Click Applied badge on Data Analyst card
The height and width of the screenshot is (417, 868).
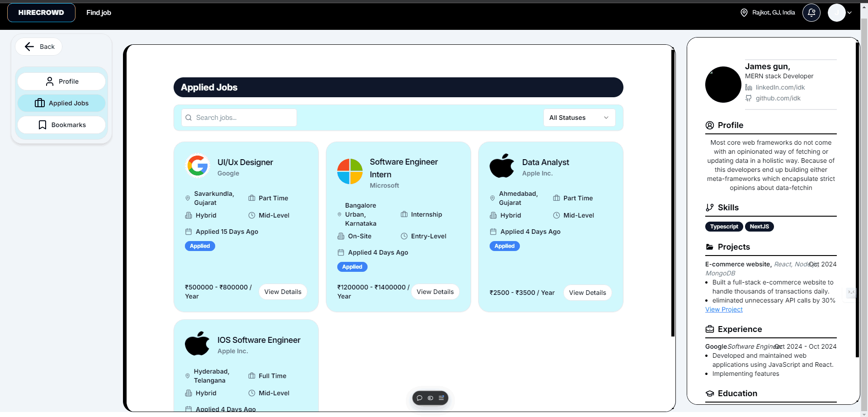coord(505,246)
